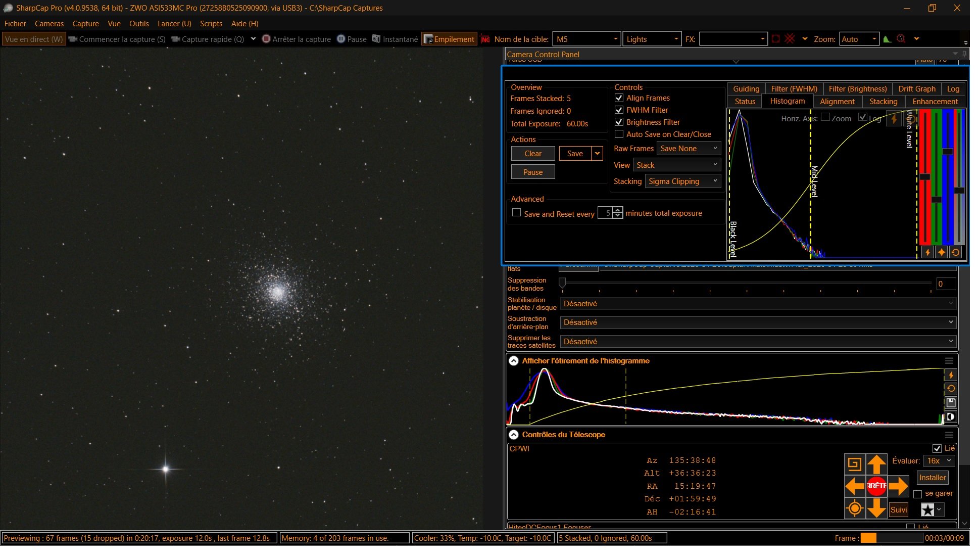Screen dimensions: 980x560
Task: Open the Évaluer 16x rate dropdown
Action: 939,461
